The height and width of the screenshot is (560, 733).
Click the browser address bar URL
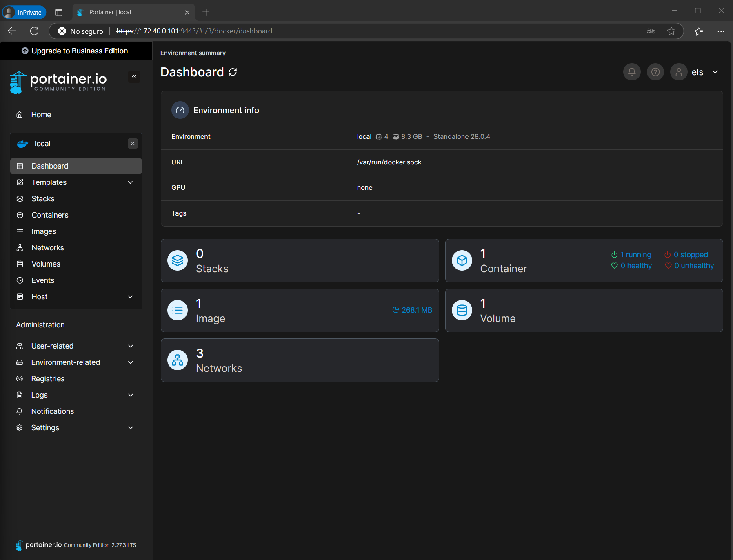[x=194, y=31]
